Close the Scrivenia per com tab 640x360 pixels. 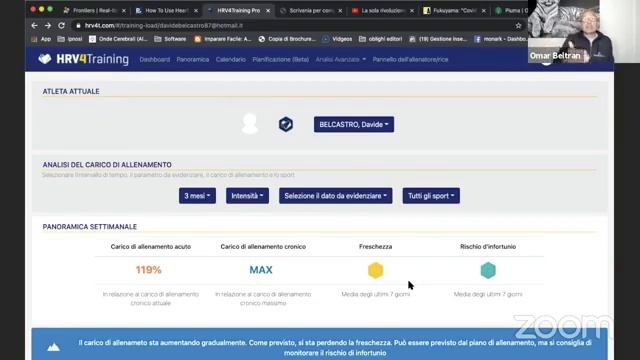[340, 11]
